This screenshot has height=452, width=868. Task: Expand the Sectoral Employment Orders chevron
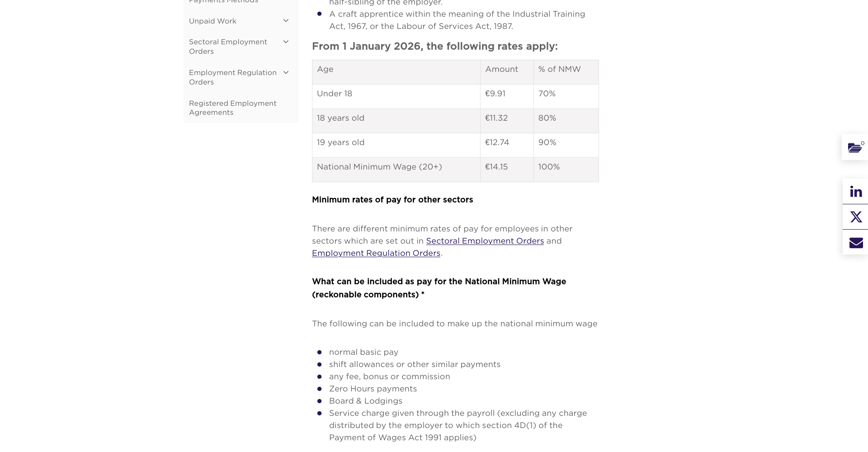tap(286, 42)
